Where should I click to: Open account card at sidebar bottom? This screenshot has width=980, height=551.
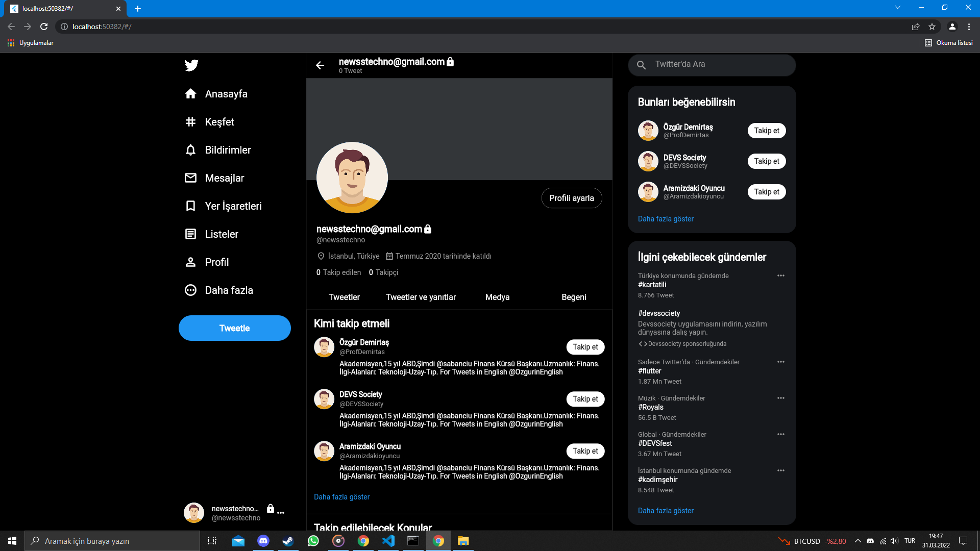[x=235, y=513]
